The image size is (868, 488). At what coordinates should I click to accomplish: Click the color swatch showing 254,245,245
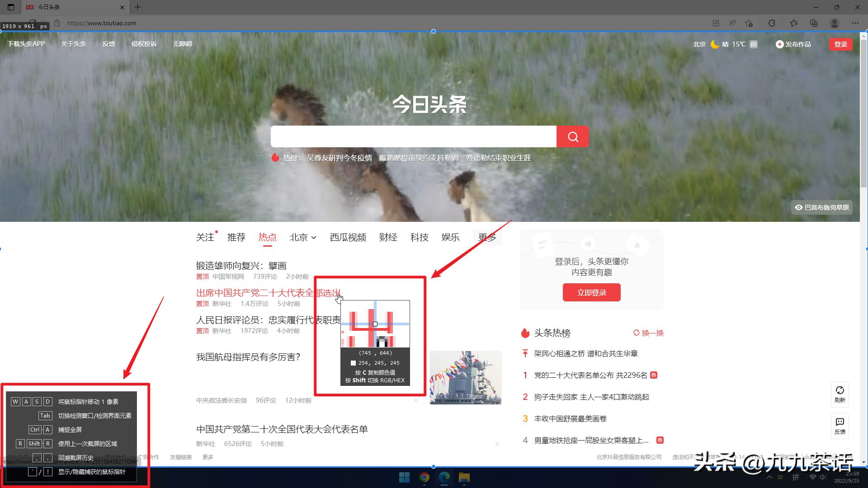[x=353, y=362]
